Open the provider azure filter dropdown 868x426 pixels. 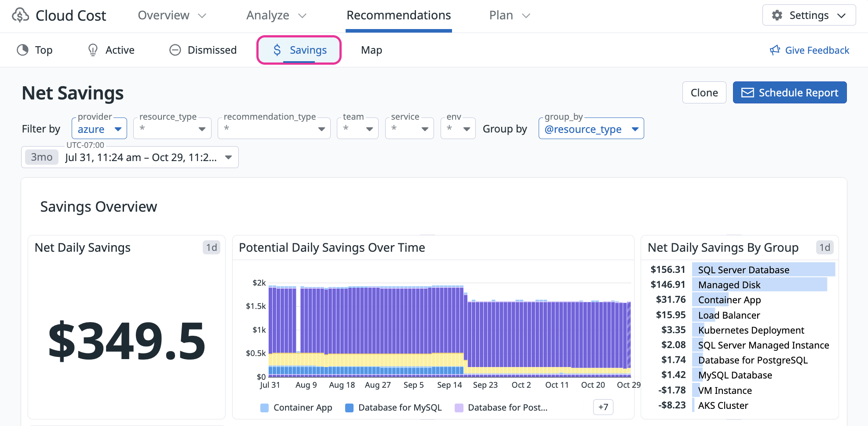tap(99, 129)
